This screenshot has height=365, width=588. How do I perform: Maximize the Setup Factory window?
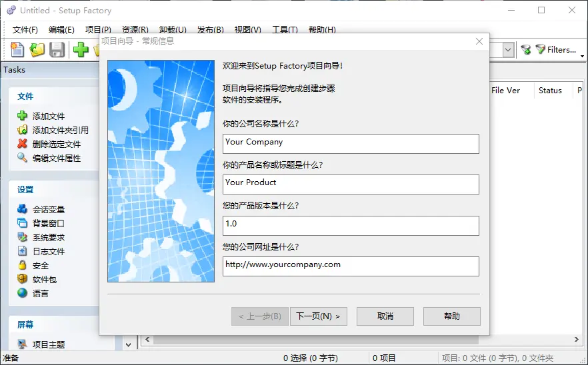(541, 10)
